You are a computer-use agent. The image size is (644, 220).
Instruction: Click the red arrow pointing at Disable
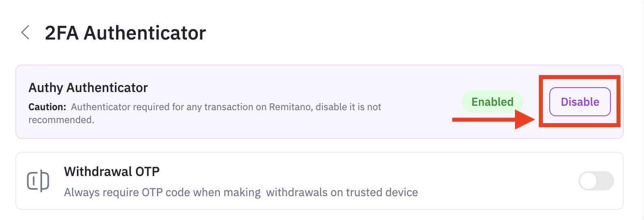(x=494, y=119)
